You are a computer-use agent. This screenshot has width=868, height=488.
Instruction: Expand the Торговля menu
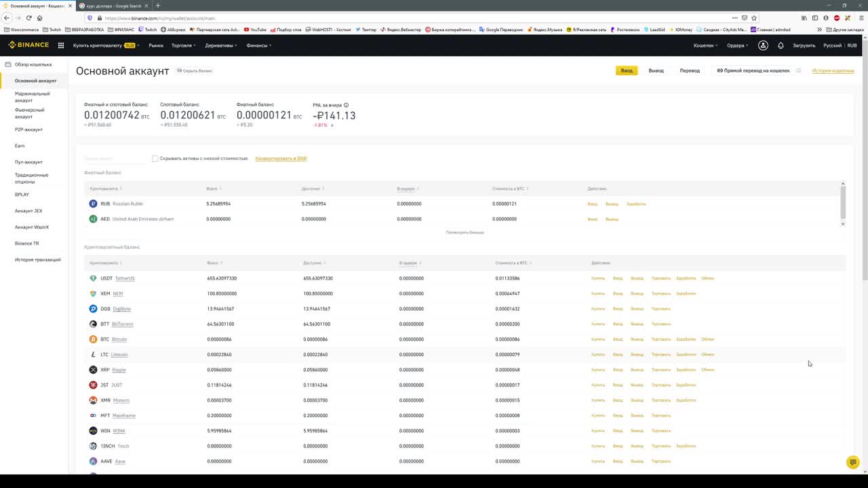[183, 45]
